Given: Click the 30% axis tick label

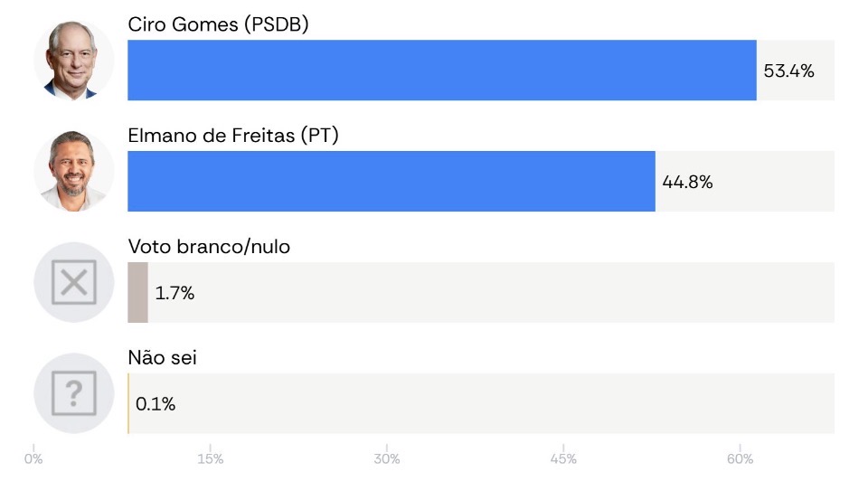Looking at the screenshot, I should (386, 459).
